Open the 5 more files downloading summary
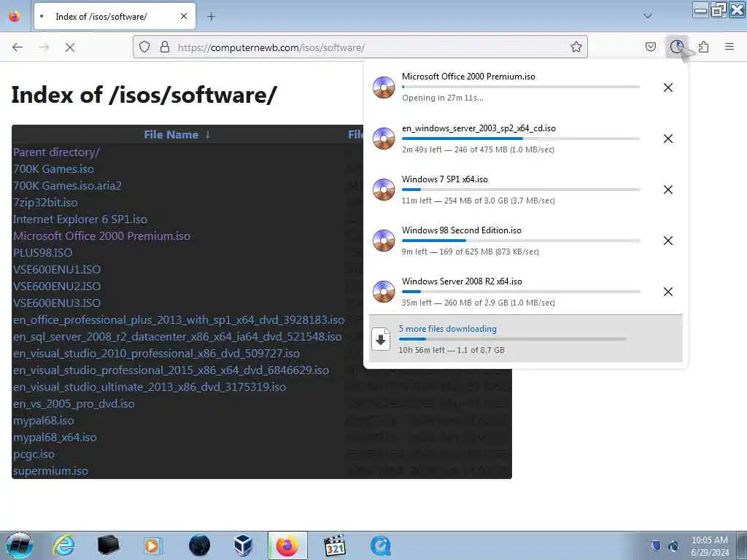 pyautogui.click(x=525, y=338)
